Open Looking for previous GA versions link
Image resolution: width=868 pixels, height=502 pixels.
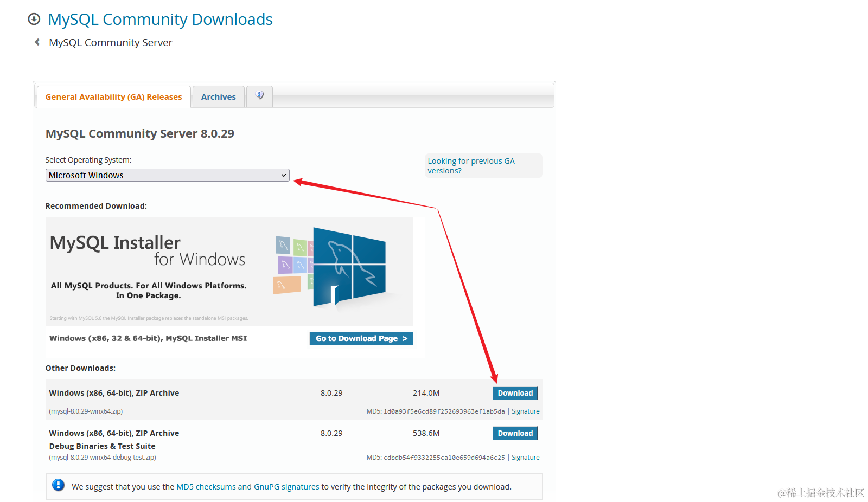point(471,166)
